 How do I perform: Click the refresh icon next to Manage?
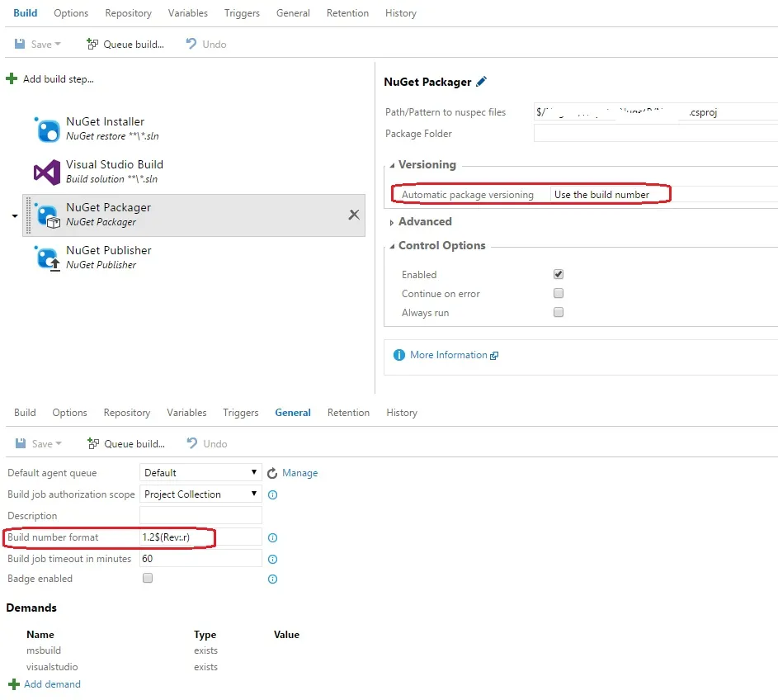[x=272, y=473]
